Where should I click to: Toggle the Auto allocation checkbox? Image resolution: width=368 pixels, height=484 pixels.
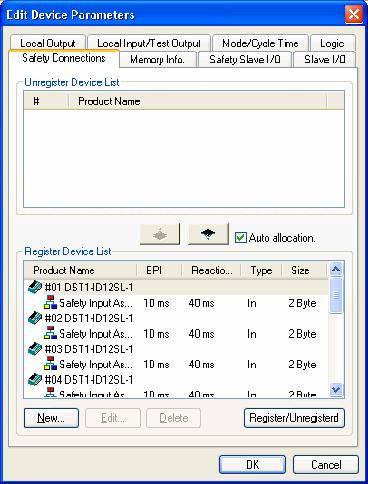240,238
